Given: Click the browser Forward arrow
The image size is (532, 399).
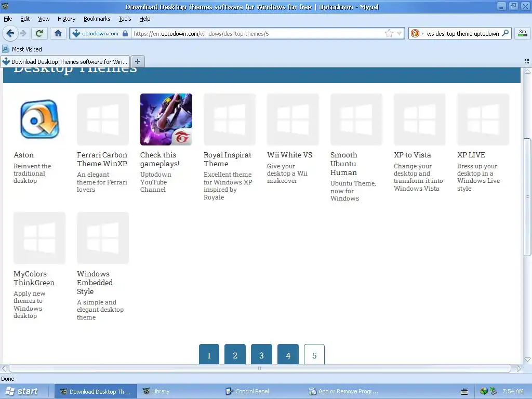Looking at the screenshot, I should [x=23, y=33].
